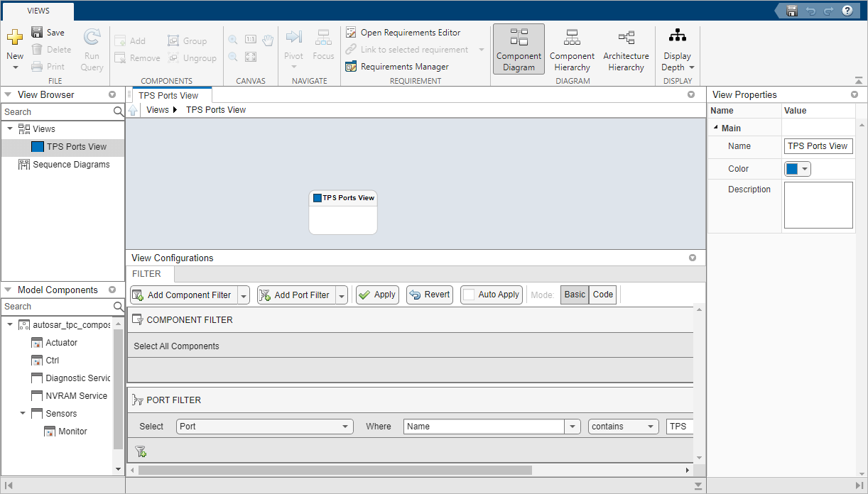Switch filter mode to Code

603,295
